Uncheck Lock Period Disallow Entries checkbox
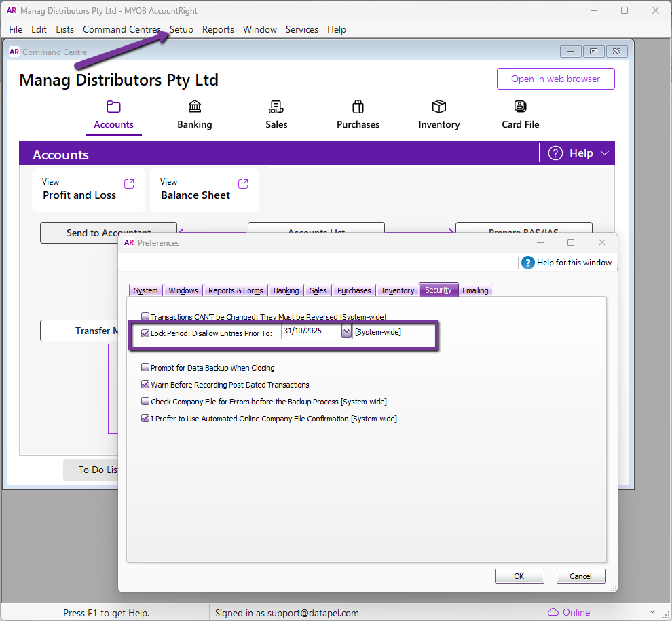The height and width of the screenshot is (621, 672). (145, 333)
